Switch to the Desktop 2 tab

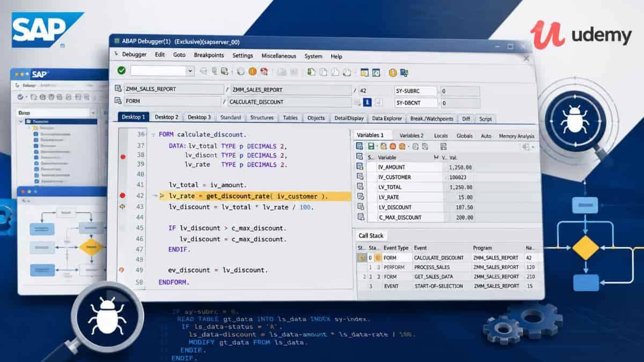point(166,117)
